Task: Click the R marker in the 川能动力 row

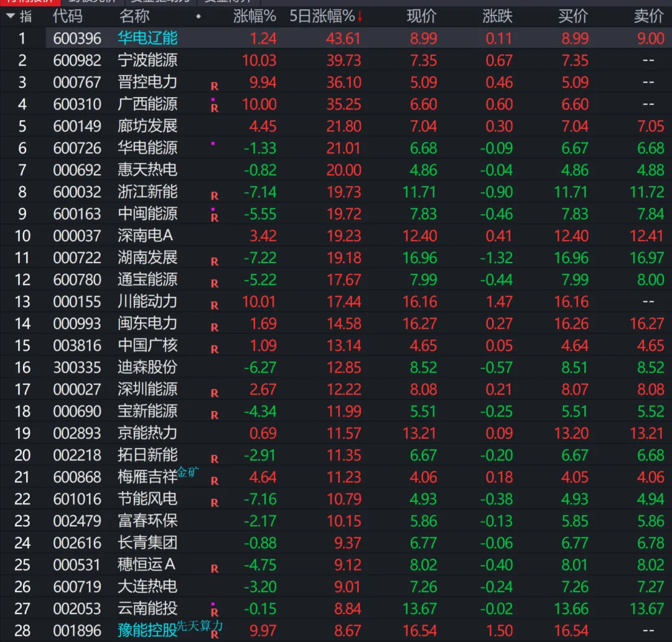Action: coord(215,305)
